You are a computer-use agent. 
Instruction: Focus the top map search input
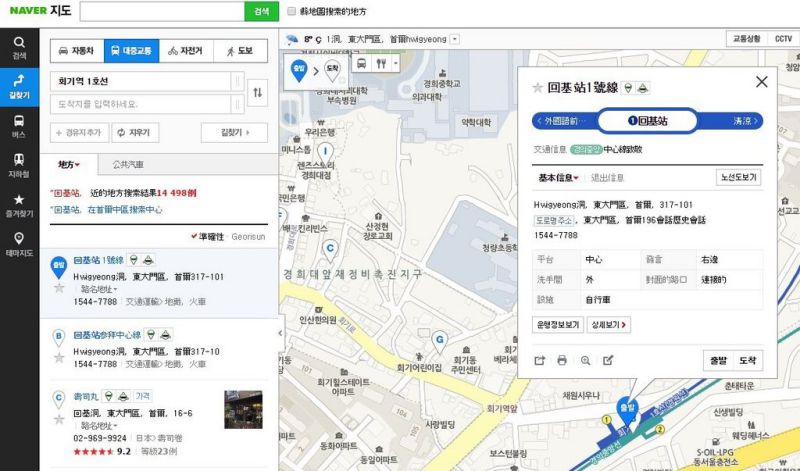pos(162,11)
